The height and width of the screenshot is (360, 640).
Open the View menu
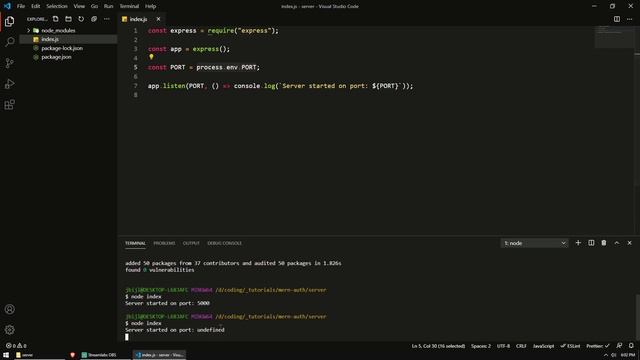click(79, 6)
